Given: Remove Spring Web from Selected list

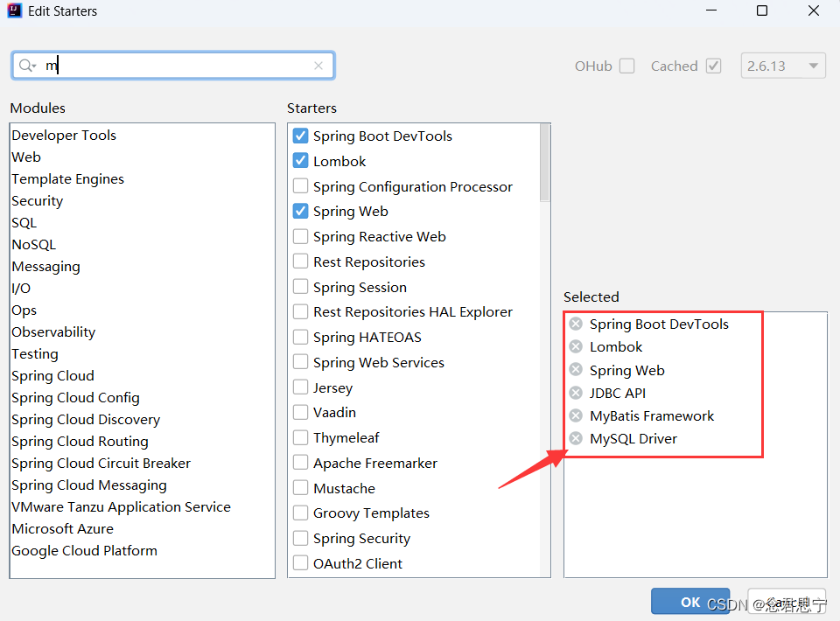Looking at the screenshot, I should (576, 370).
